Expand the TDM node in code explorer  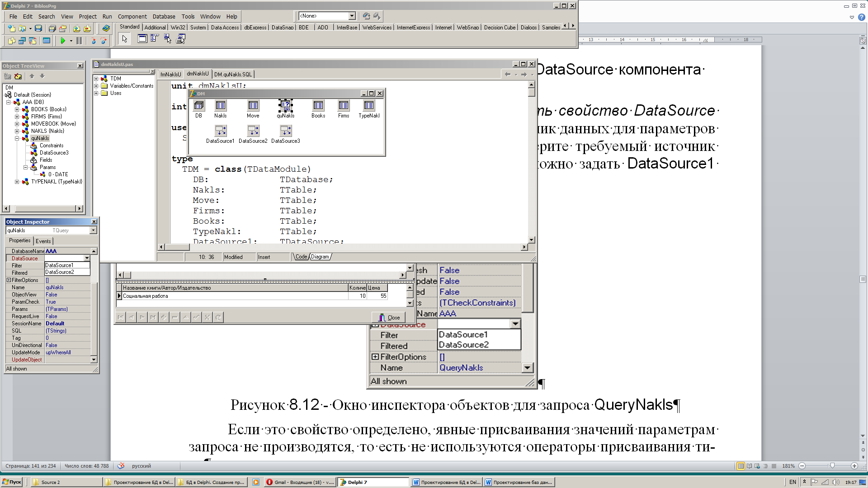(96, 79)
